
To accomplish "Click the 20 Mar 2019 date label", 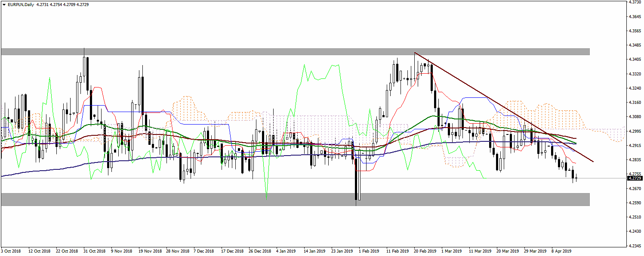I will (507, 251).
